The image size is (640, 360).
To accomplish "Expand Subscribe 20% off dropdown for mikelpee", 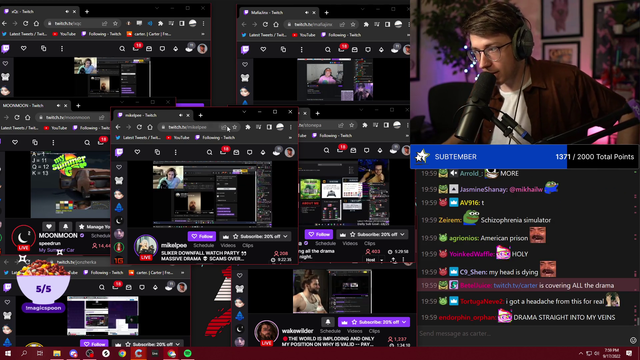I will pyautogui.click(x=285, y=236).
